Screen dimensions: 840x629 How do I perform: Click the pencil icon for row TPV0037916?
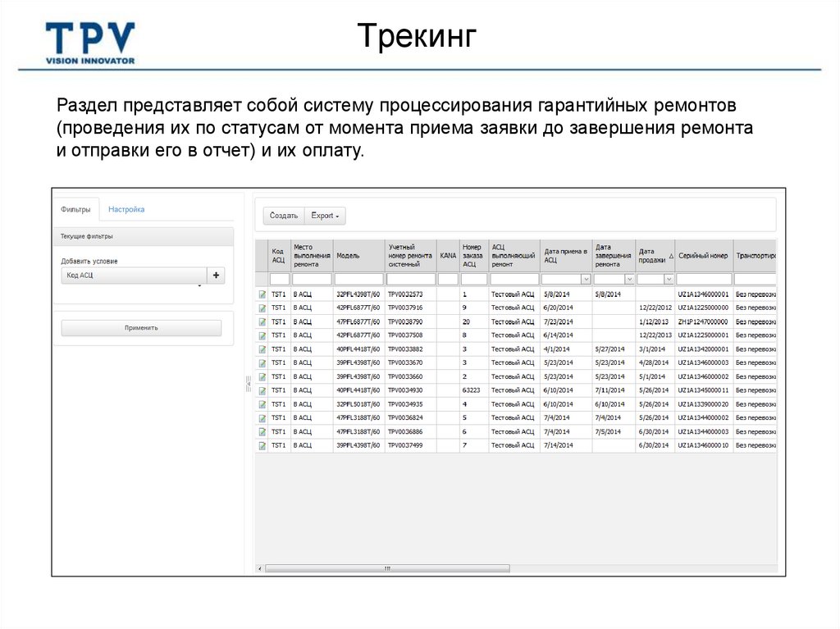point(261,308)
